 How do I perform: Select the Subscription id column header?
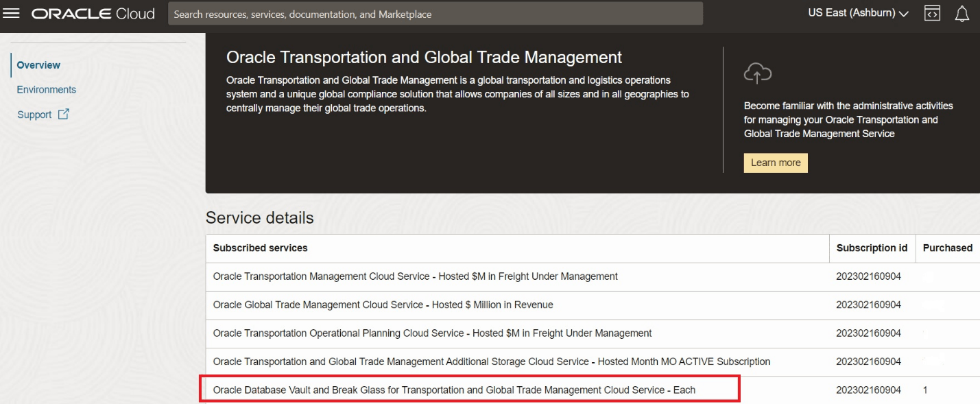tap(872, 248)
